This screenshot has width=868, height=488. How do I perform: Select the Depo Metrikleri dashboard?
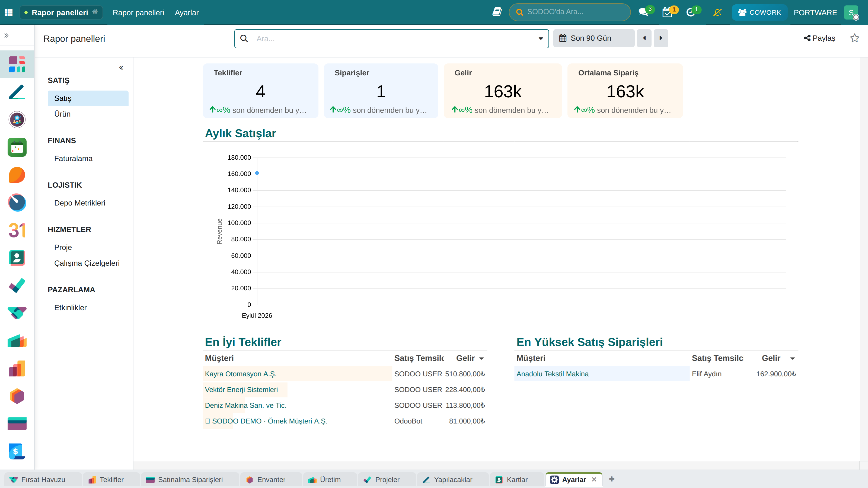pos(88,203)
